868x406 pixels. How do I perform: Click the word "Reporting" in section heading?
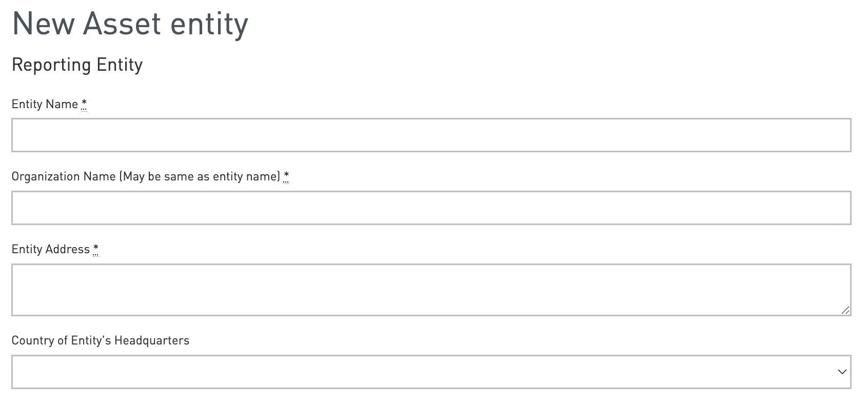point(51,65)
